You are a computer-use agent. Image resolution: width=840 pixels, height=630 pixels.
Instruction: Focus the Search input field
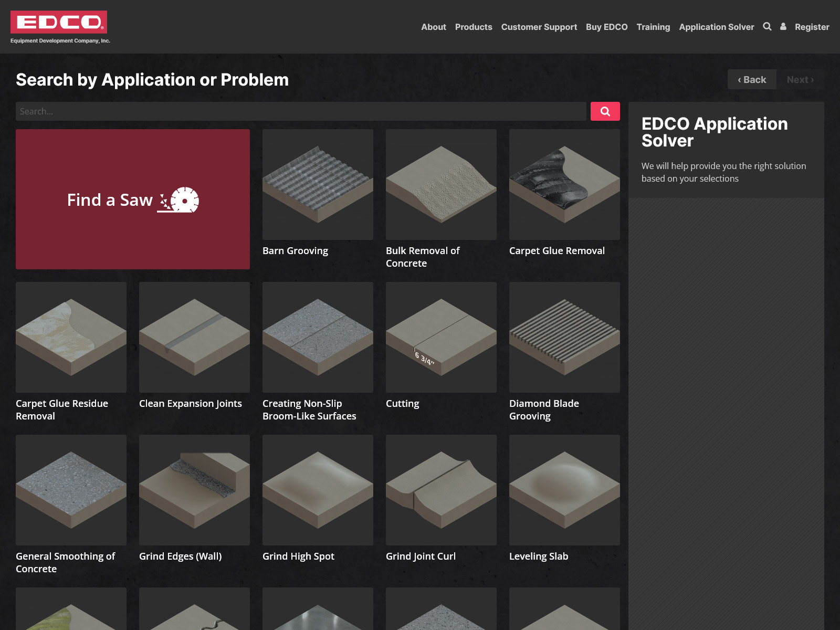[x=301, y=111]
